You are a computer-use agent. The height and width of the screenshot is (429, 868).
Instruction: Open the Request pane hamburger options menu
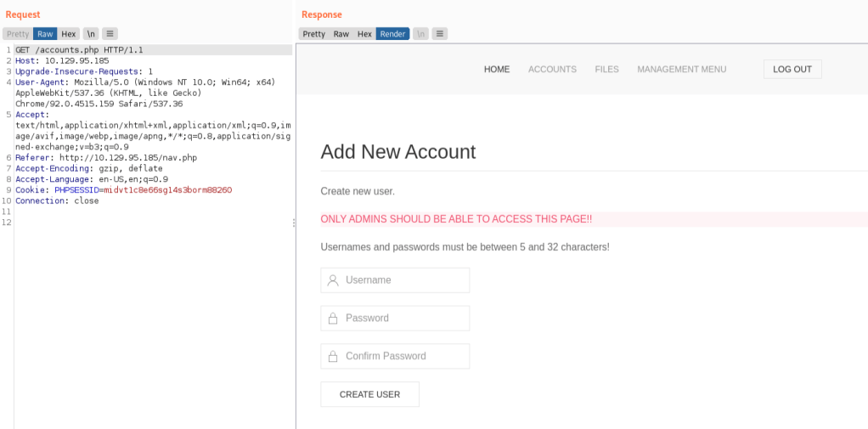[110, 34]
